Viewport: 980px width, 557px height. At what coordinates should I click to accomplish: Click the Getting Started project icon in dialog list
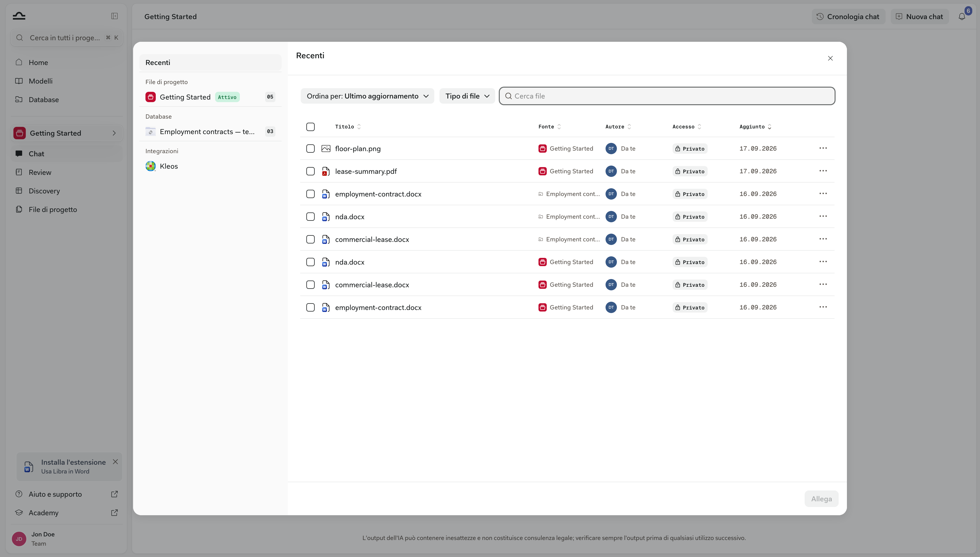tap(151, 97)
